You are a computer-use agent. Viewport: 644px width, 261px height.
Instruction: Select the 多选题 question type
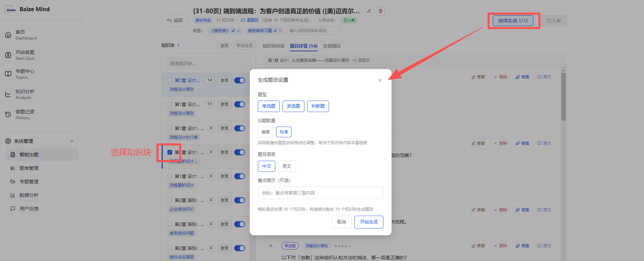click(x=293, y=106)
